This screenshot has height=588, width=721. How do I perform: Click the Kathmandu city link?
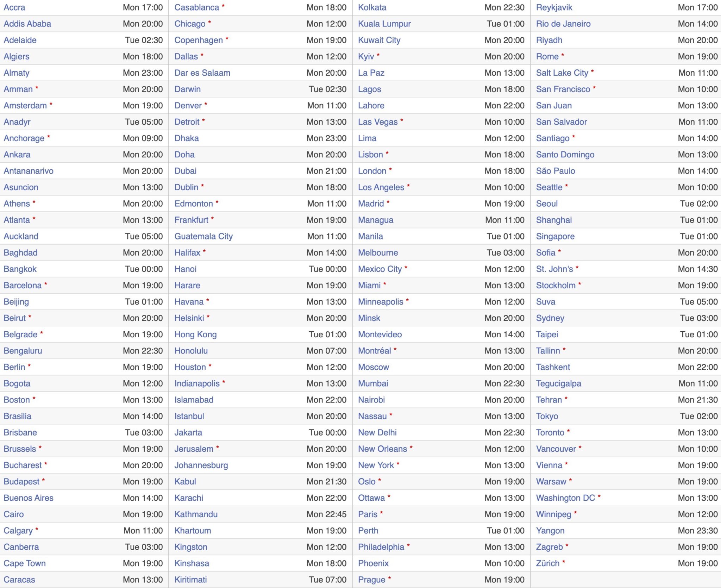pyautogui.click(x=196, y=514)
